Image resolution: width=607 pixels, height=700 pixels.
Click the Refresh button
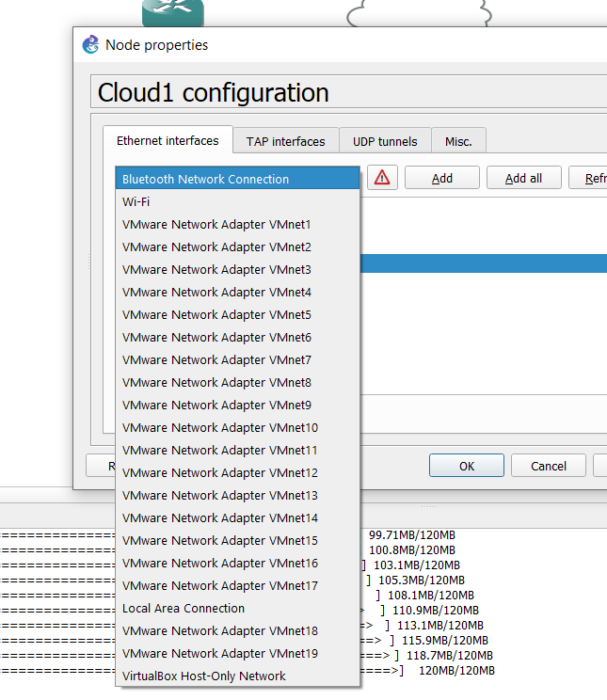pos(588,178)
